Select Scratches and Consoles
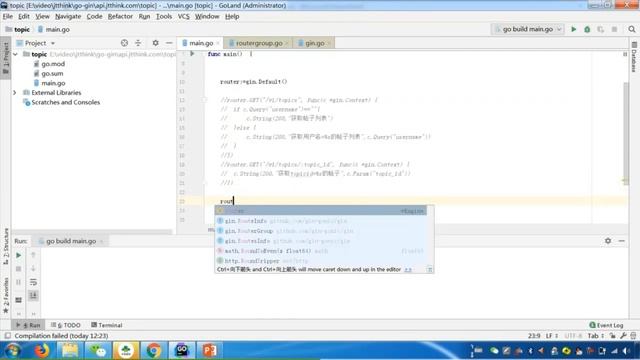The width and height of the screenshot is (640, 360). [65, 102]
